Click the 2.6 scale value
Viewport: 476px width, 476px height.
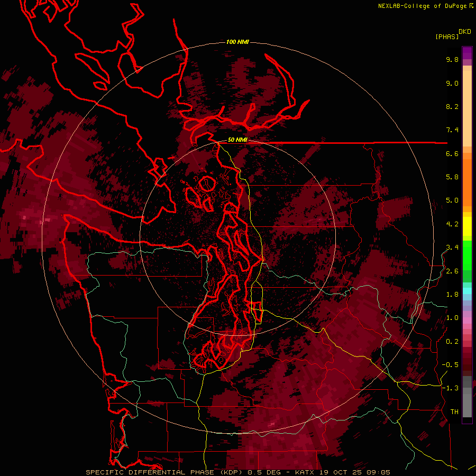pos(452,271)
